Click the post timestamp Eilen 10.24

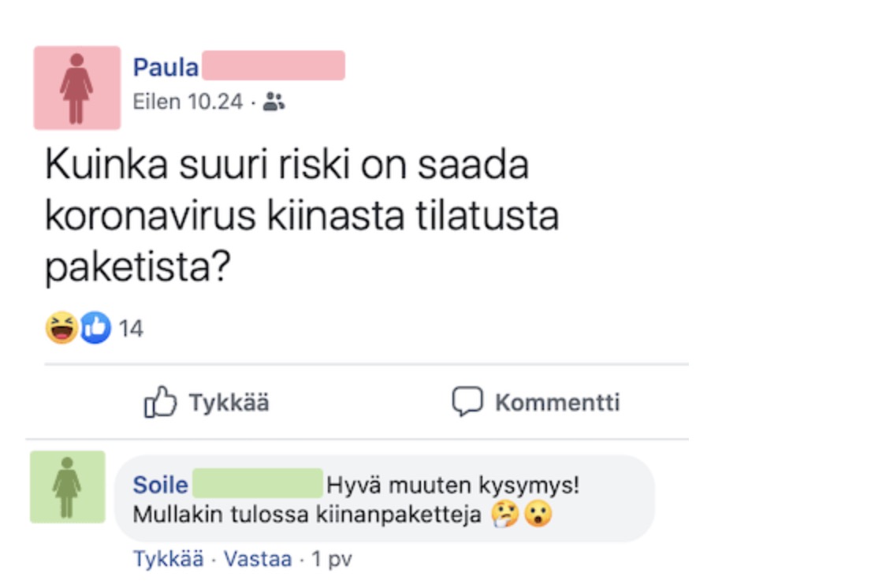pyautogui.click(x=188, y=102)
